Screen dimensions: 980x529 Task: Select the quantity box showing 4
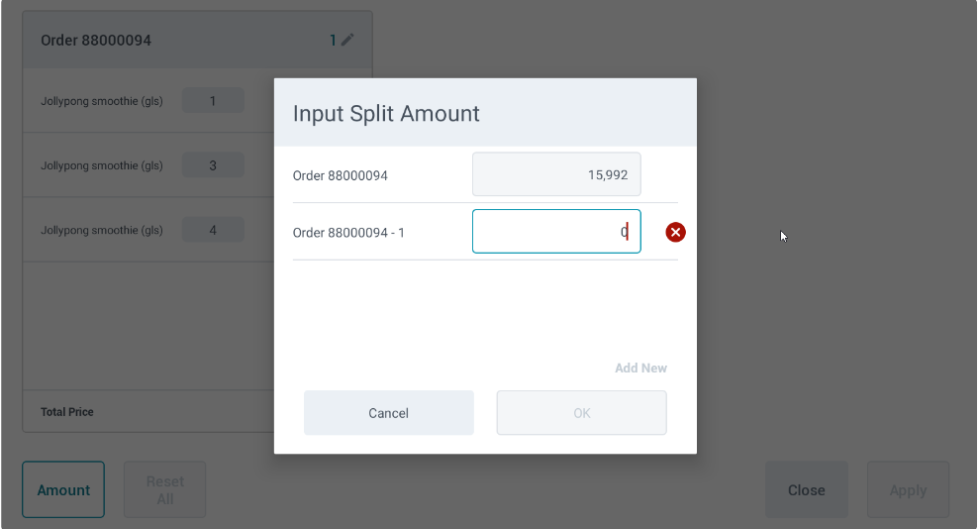213,231
